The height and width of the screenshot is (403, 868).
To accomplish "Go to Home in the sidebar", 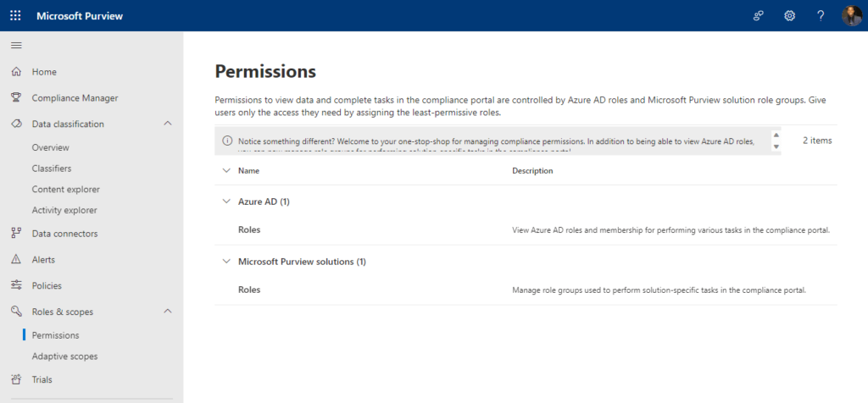I will tap(44, 72).
